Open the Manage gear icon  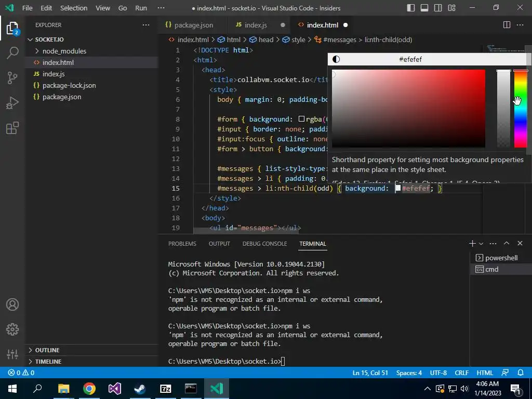pyautogui.click(x=12, y=329)
